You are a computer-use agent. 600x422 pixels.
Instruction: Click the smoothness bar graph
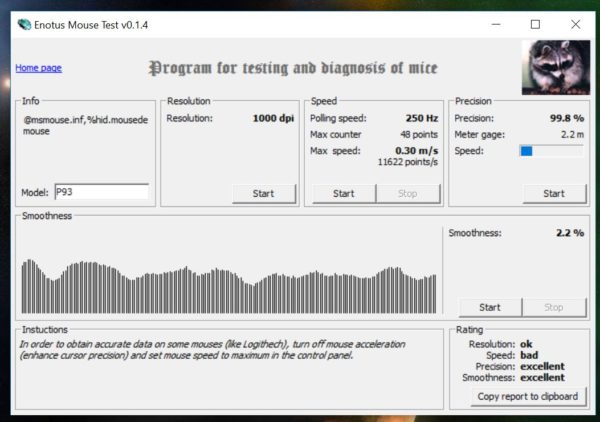[x=229, y=286]
